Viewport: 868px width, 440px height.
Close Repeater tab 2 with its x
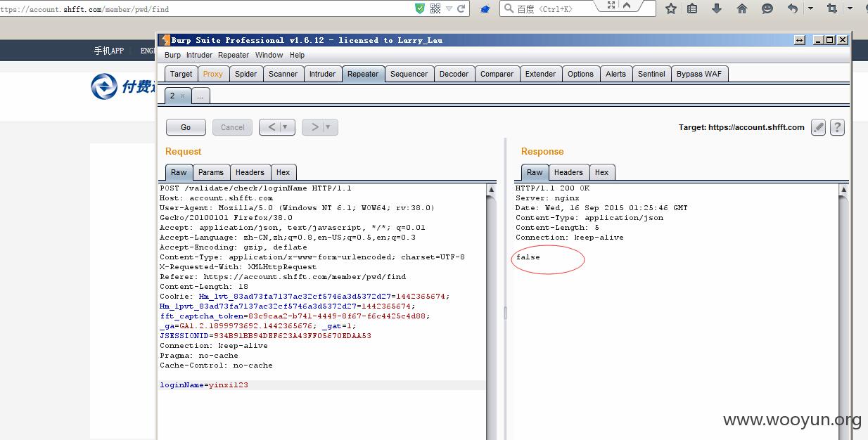[182, 96]
